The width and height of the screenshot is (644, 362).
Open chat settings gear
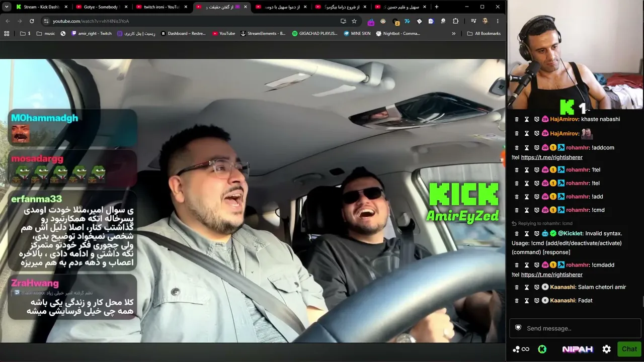coord(607,349)
